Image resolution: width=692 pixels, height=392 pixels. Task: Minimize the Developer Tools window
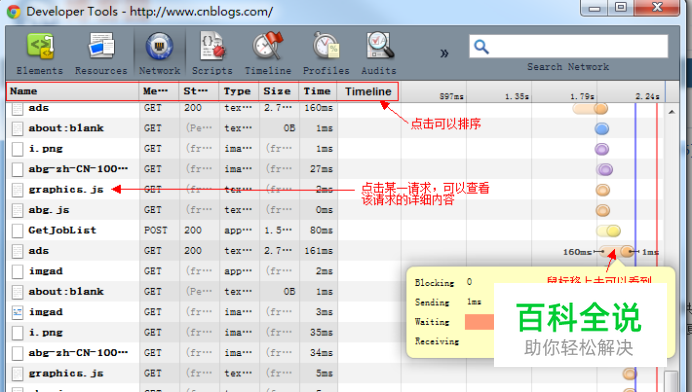[x=594, y=7]
